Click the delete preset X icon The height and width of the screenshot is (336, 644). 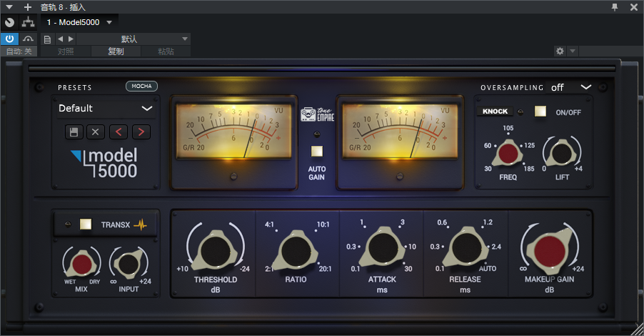95,132
